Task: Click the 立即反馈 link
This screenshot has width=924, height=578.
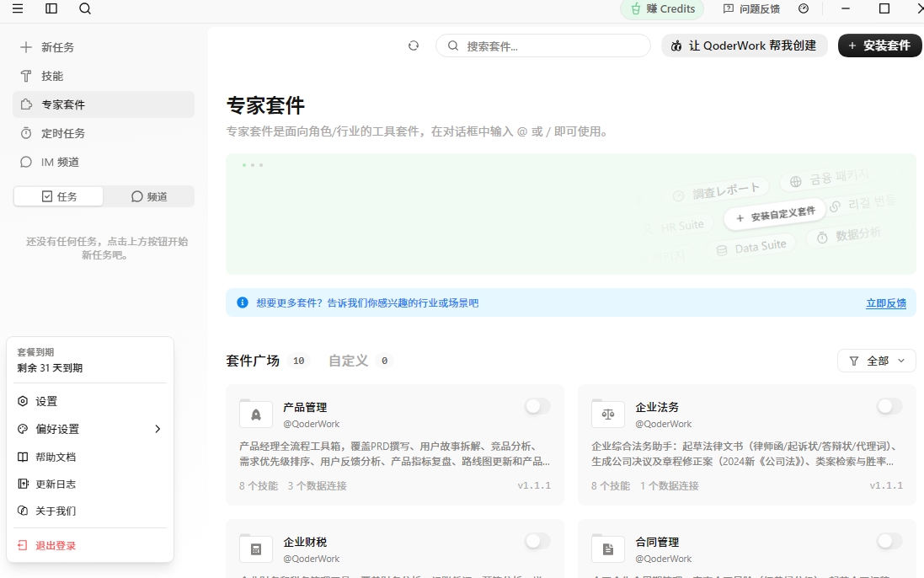Action: [886, 302]
